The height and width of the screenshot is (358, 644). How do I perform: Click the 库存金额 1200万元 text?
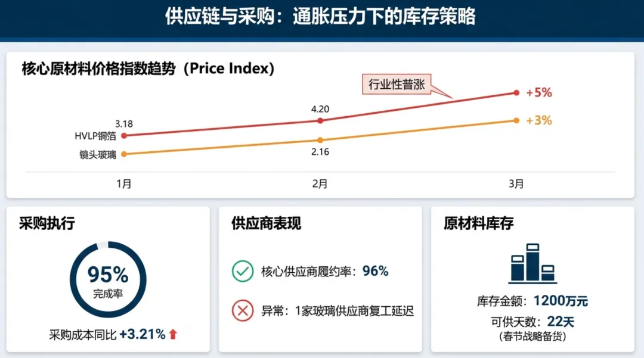pyautogui.click(x=532, y=301)
